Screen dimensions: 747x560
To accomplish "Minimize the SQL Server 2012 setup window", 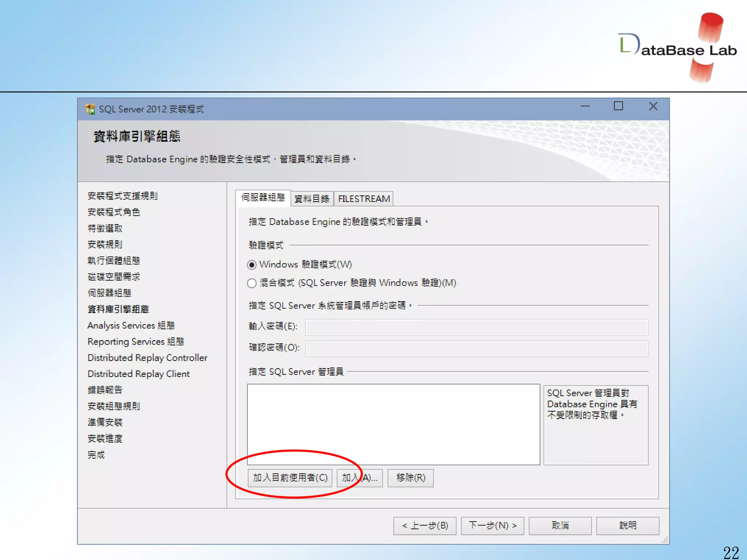I will [x=585, y=106].
